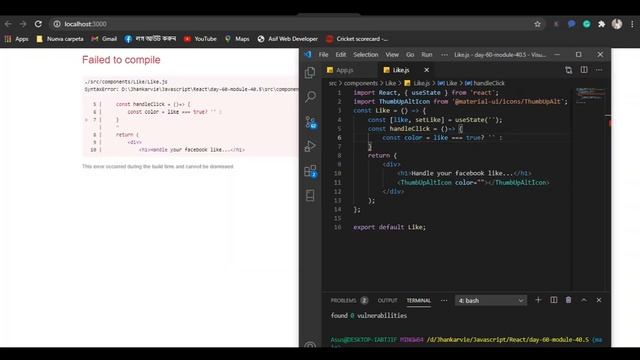Screen dimensions: 640x360
Task: Maximize the panel size with chevron
Action: point(584,300)
